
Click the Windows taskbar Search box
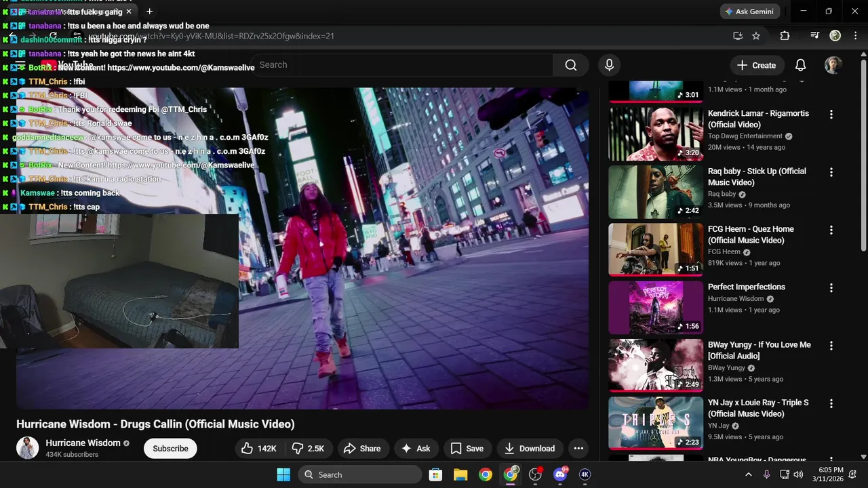359,474
